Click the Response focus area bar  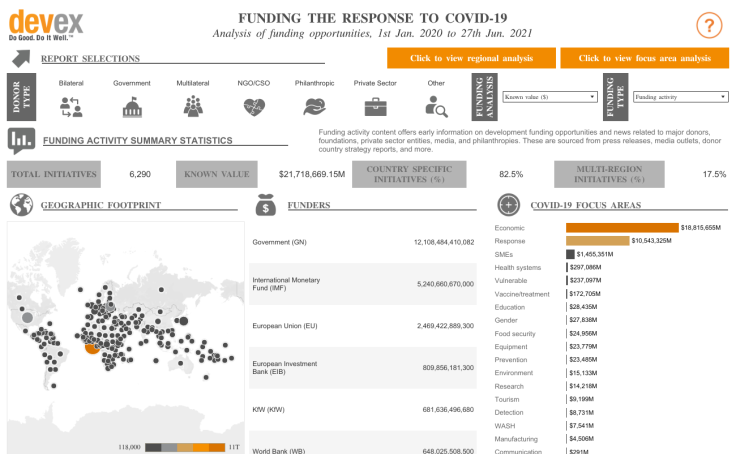tap(598, 241)
